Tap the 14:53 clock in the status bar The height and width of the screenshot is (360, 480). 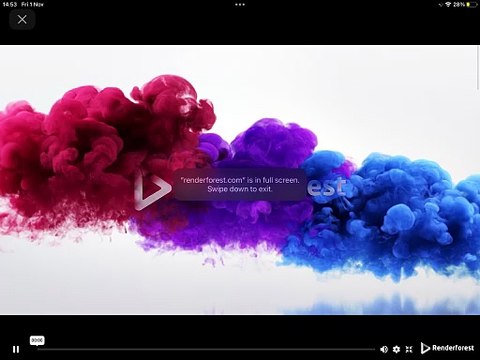tap(9, 4)
